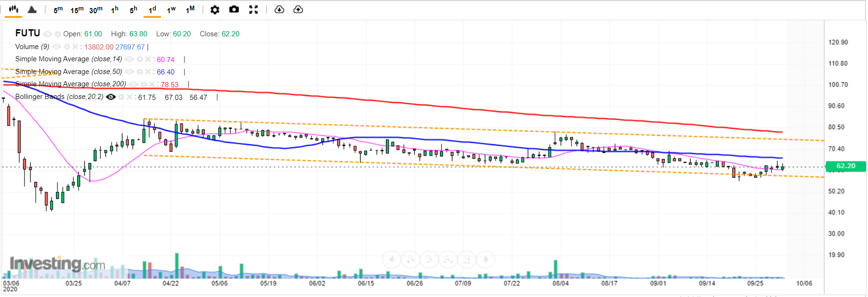Toggle SMA (close,50) visibility eye
Screen dimensions: 868x297
129,72
